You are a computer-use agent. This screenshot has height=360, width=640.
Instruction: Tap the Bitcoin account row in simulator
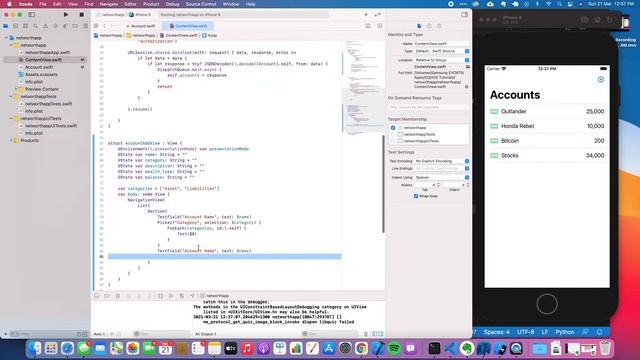(547, 141)
